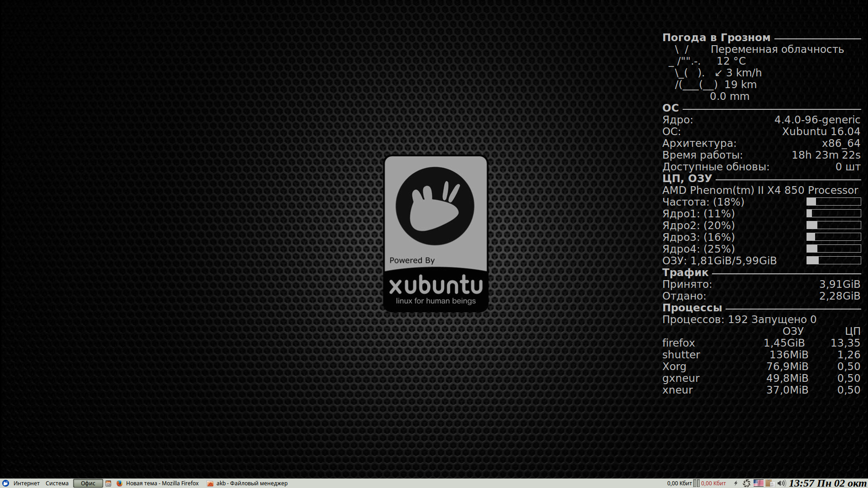Click the Процессы section heading
Screen dimensions: 868x488
[x=692, y=308]
